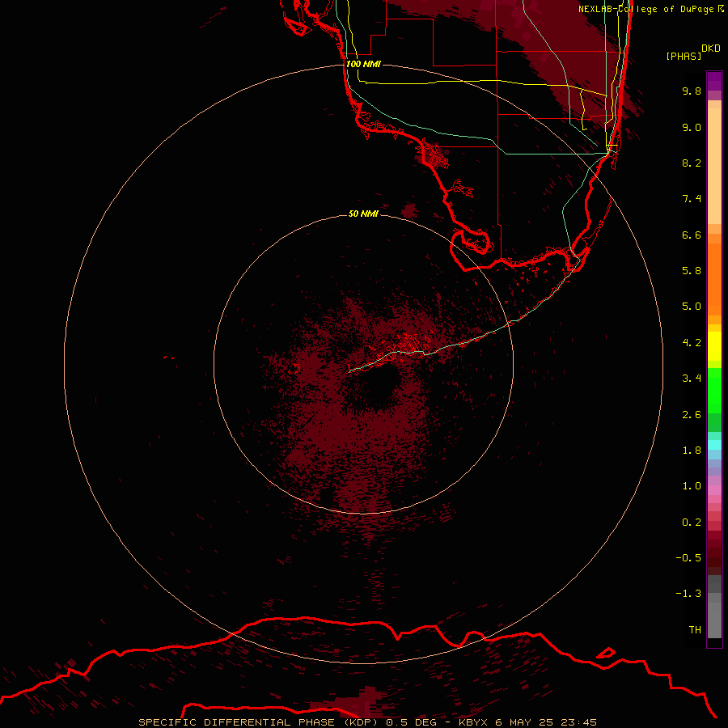This screenshot has width=728, height=728.
Task: Pick the gray band at the color bar bottom
Action: [714, 620]
